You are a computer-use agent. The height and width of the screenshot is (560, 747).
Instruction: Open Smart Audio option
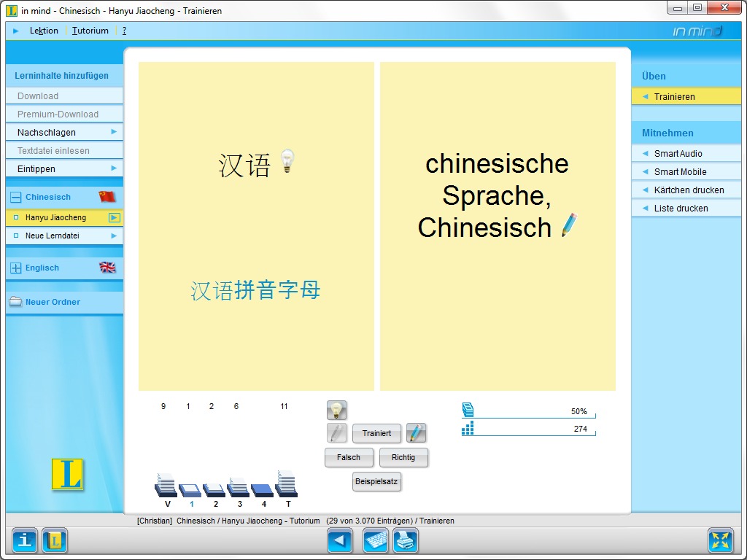tap(686, 153)
